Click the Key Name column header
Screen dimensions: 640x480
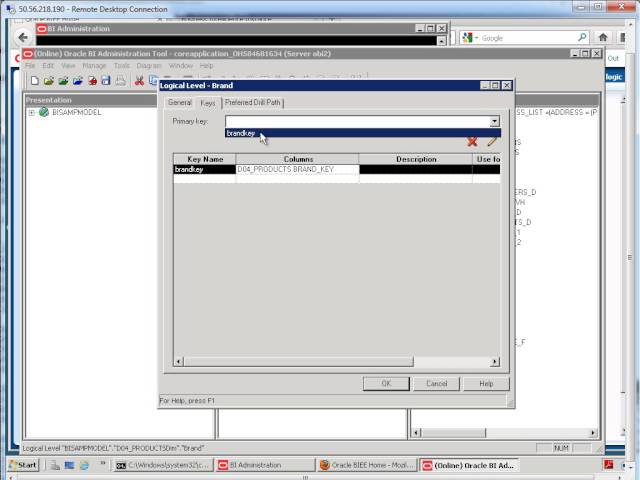(205, 159)
